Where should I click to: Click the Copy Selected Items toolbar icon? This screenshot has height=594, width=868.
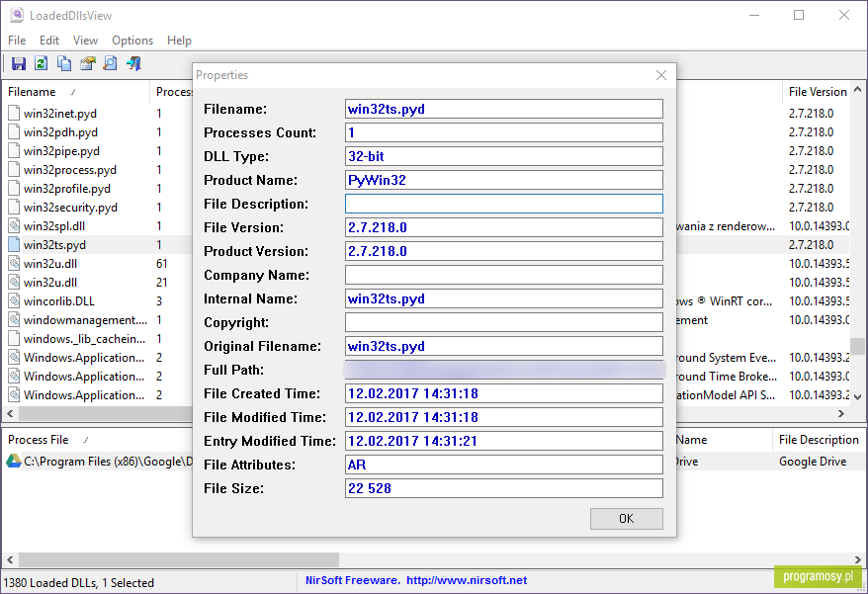pos(64,63)
